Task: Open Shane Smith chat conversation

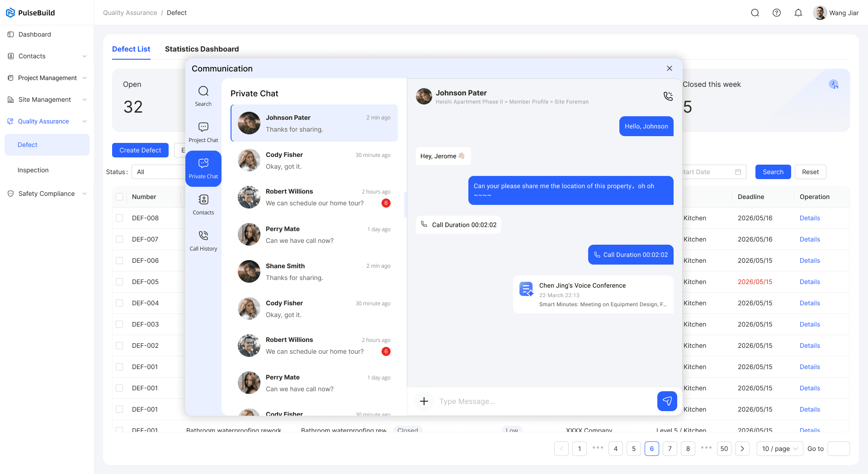Action: [314, 271]
